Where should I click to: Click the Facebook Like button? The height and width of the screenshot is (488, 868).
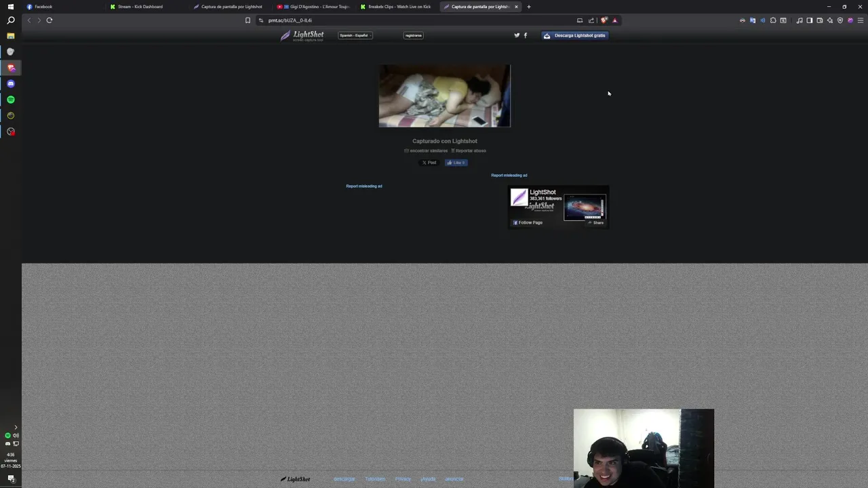tap(456, 163)
